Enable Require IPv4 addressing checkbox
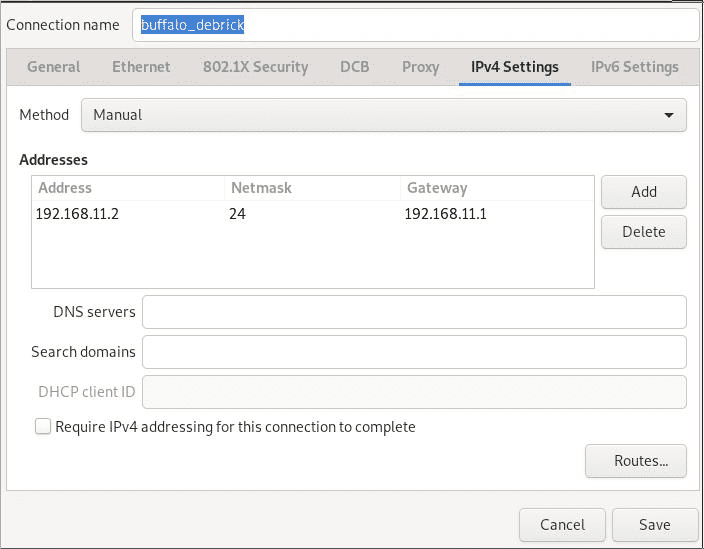704x549 pixels. click(x=43, y=426)
